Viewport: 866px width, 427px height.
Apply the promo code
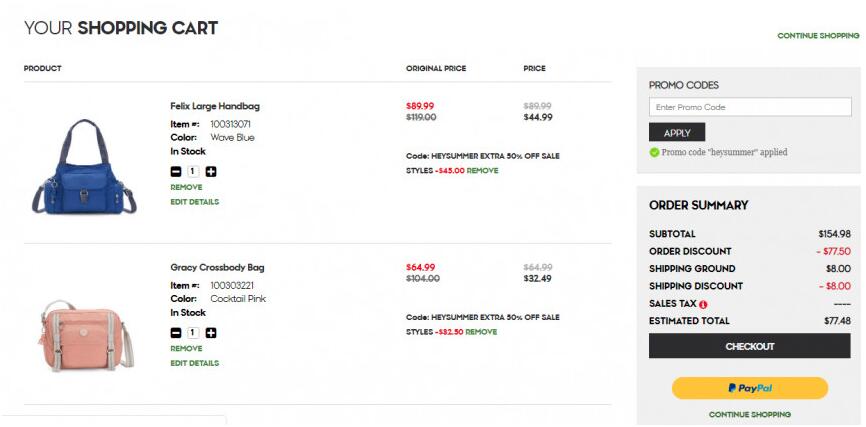pyautogui.click(x=677, y=133)
